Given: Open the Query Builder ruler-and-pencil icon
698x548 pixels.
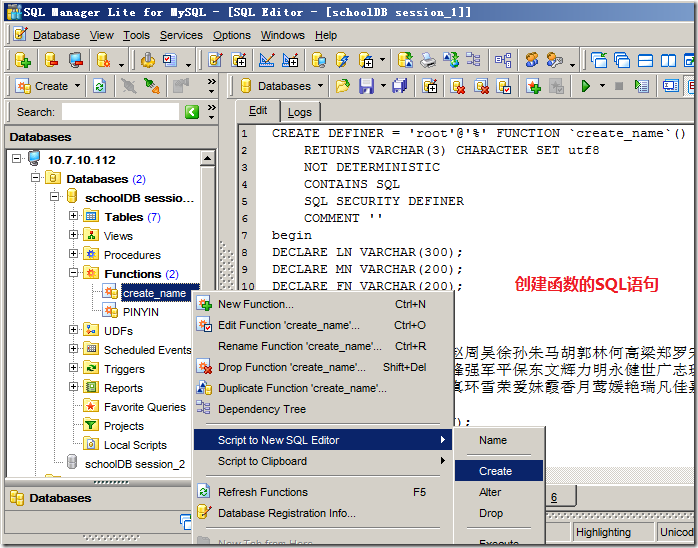Looking at the screenshot, I should point(267,60).
